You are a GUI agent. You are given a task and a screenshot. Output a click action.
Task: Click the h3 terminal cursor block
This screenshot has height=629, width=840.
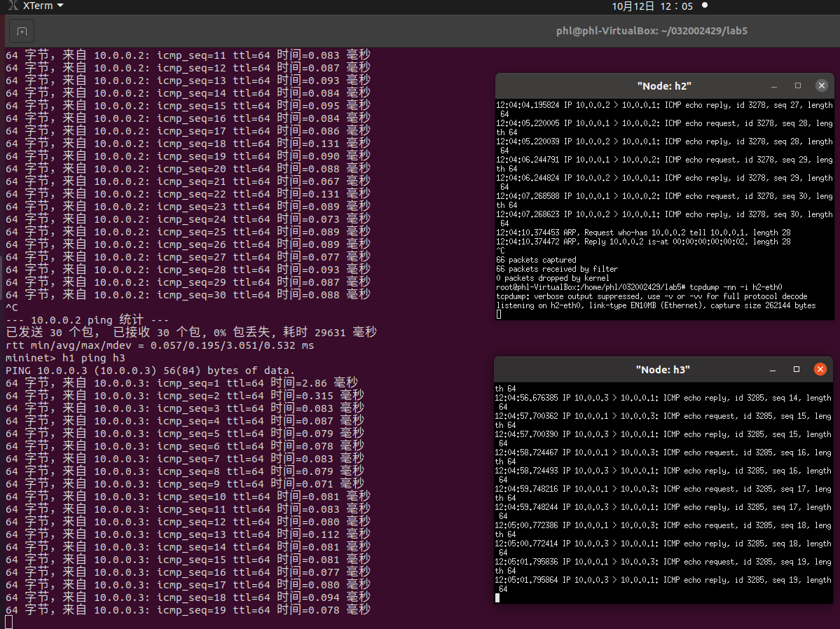[x=497, y=598]
